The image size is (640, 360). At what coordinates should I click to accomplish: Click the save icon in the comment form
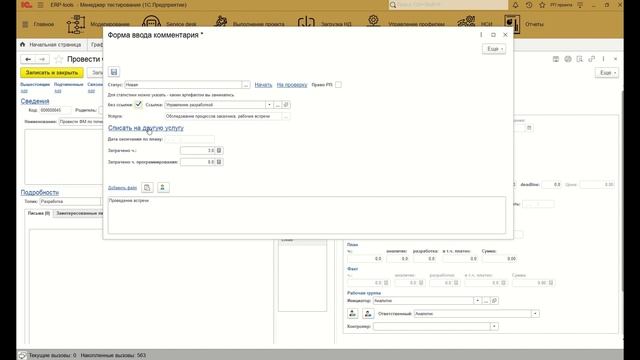pyautogui.click(x=114, y=72)
